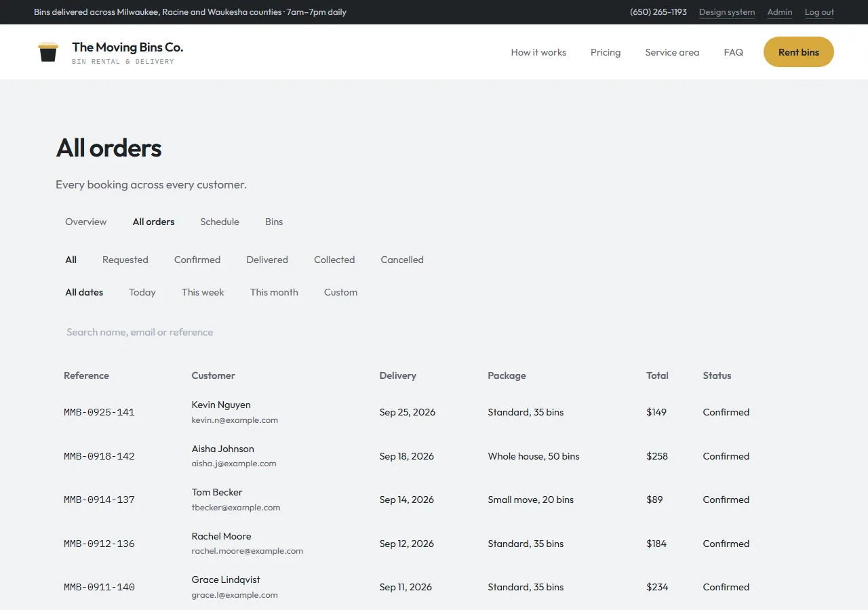Open order MMB-0918-142

99,456
